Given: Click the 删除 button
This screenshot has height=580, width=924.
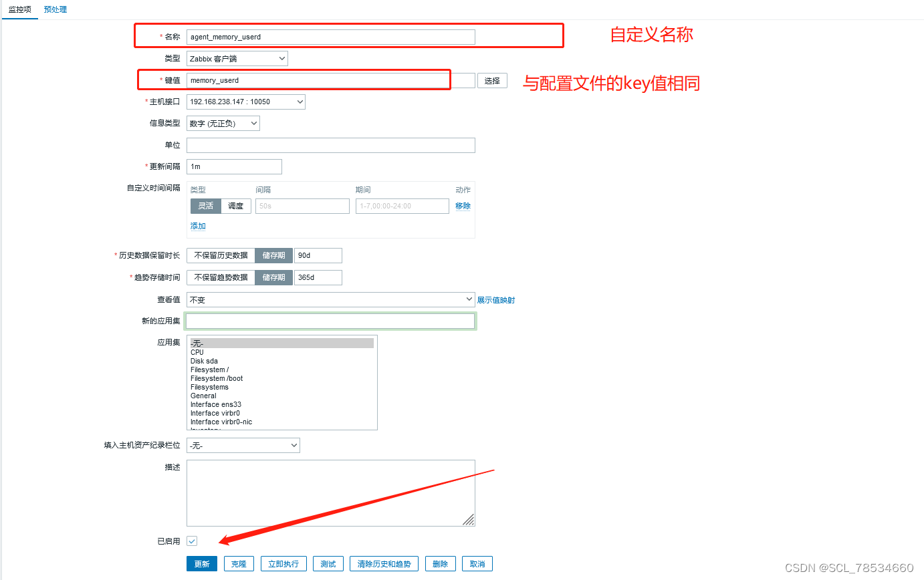Looking at the screenshot, I should [440, 564].
